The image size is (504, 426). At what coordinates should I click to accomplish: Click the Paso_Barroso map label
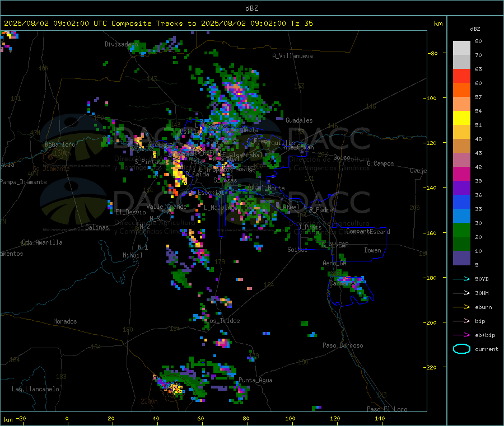[x=343, y=345]
